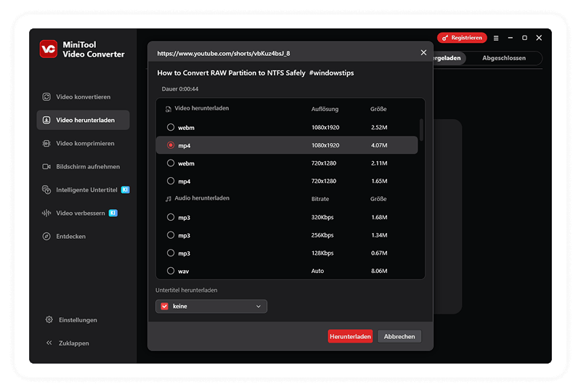Click the Zuklappen double-chevron icon
This screenshot has height=392, width=581.
tap(49, 343)
